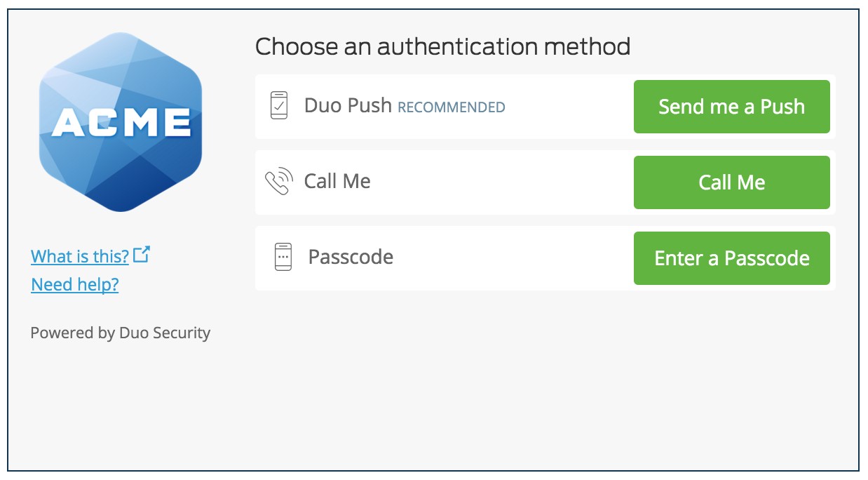Click the white ACME lettering in the logo
868x480 pixels.
coord(121,121)
